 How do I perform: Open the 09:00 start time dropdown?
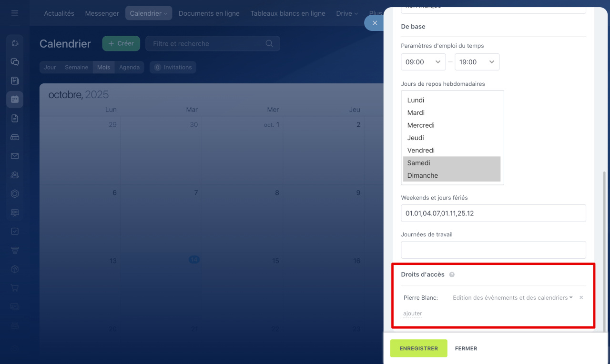(x=423, y=62)
